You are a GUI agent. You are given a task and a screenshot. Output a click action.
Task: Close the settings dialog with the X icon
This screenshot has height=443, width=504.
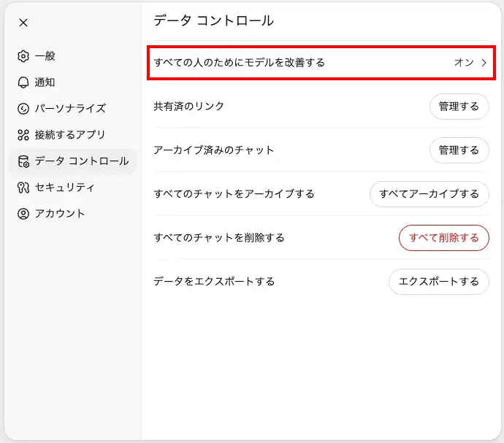click(23, 23)
